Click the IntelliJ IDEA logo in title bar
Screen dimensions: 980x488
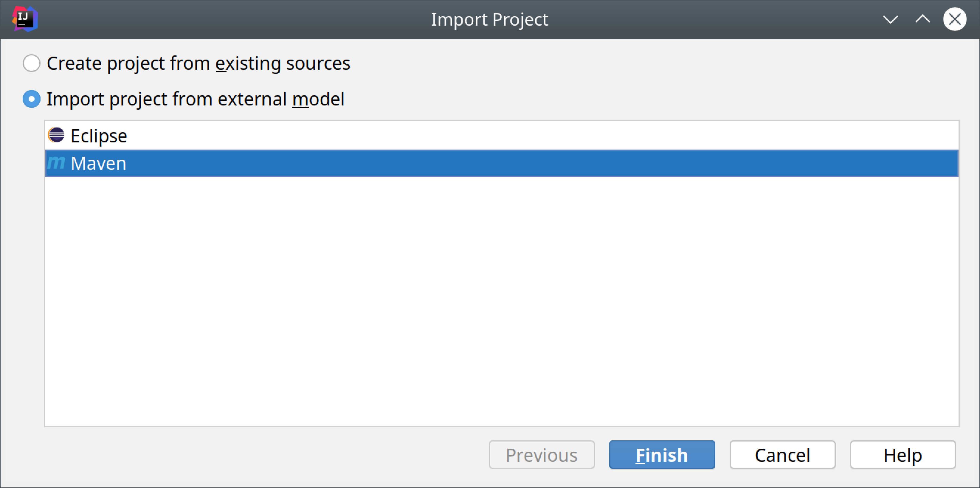25,19
